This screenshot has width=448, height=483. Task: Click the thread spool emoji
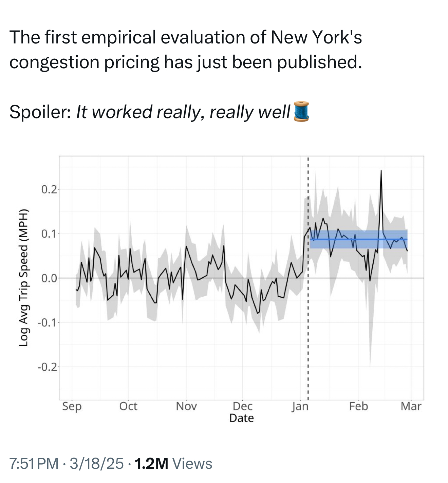301,111
